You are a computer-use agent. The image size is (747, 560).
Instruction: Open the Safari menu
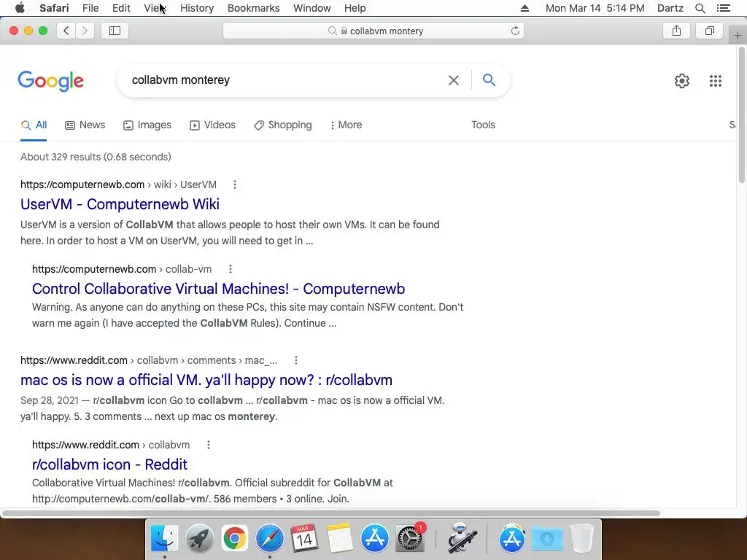[54, 8]
